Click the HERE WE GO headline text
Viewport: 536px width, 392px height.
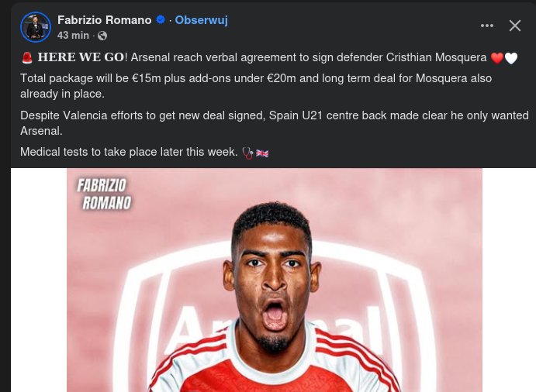pyautogui.click(x=81, y=57)
